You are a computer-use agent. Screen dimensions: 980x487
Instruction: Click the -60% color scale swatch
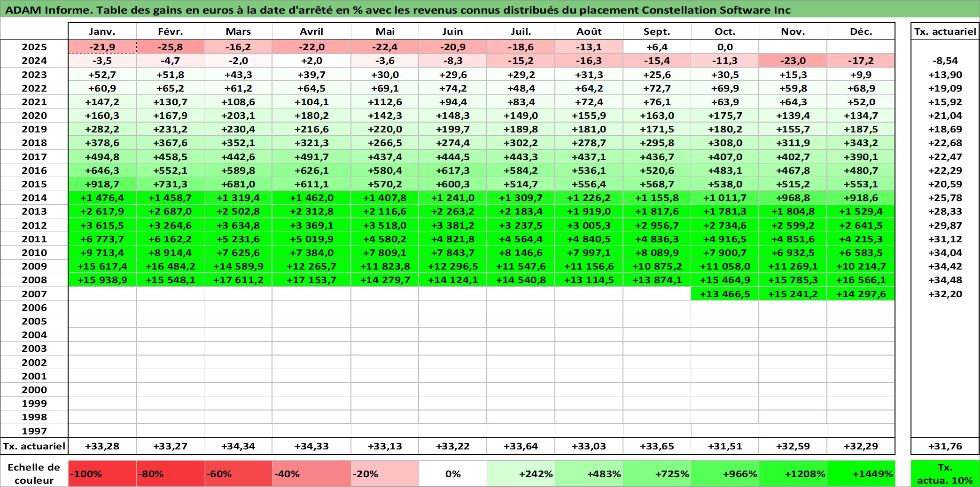[x=238, y=473]
